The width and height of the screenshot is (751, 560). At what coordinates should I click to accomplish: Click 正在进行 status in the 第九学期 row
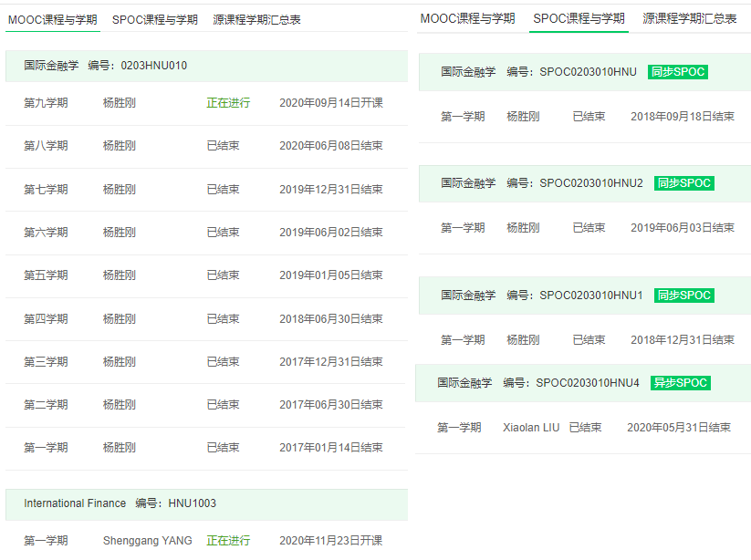(228, 103)
